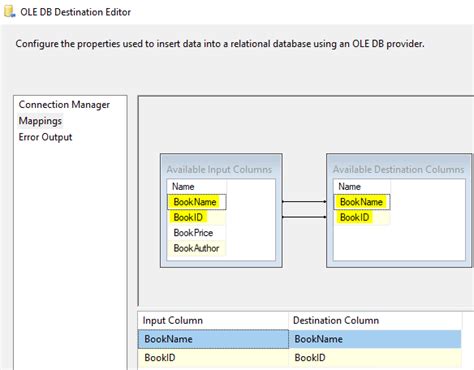Screen dimensions: 474x370
Task: Select BookName in Available Destination Columns
Action: pyautogui.click(x=362, y=202)
